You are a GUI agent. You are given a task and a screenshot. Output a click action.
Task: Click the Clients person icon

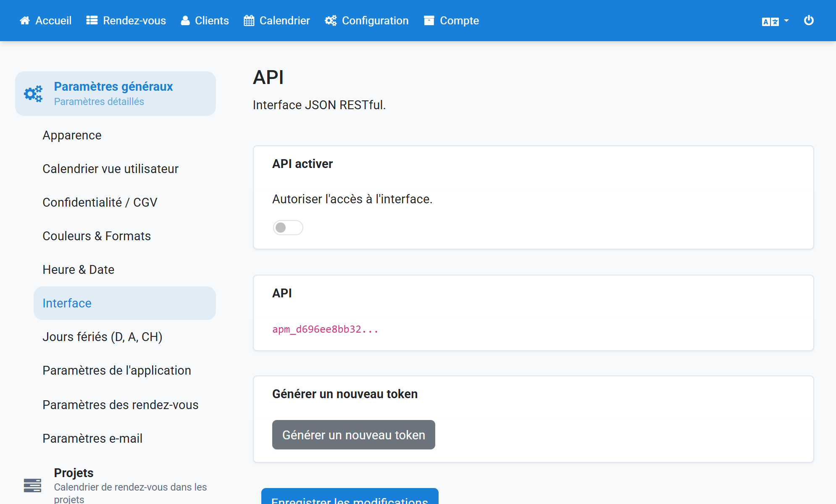click(x=185, y=21)
